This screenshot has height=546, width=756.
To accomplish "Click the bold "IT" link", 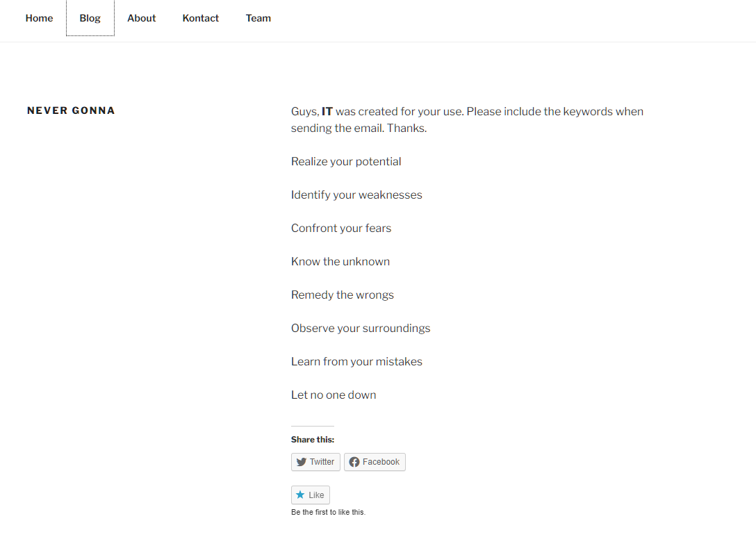I will point(327,111).
